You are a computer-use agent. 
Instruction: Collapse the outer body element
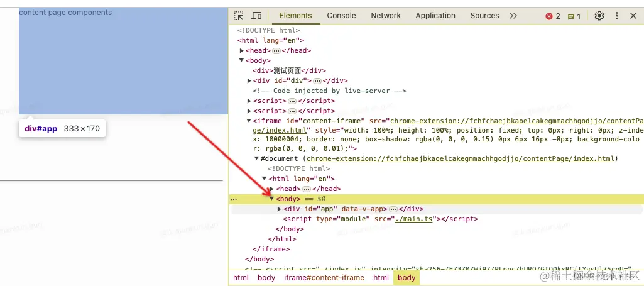(x=241, y=60)
